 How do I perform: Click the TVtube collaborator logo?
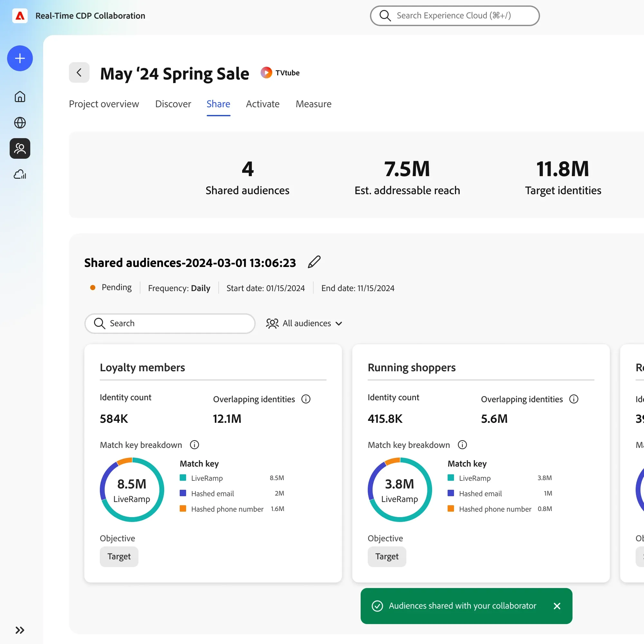267,72
